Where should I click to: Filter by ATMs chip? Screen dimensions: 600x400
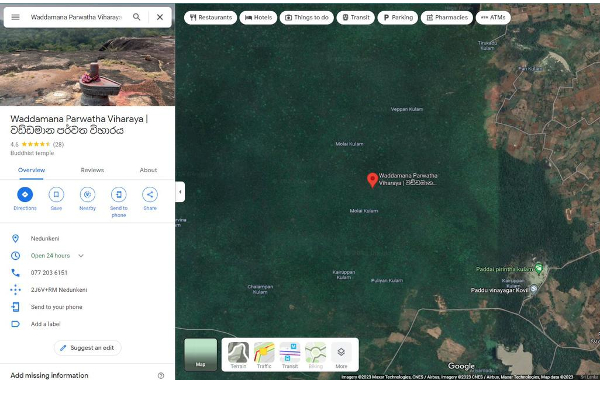coord(493,18)
